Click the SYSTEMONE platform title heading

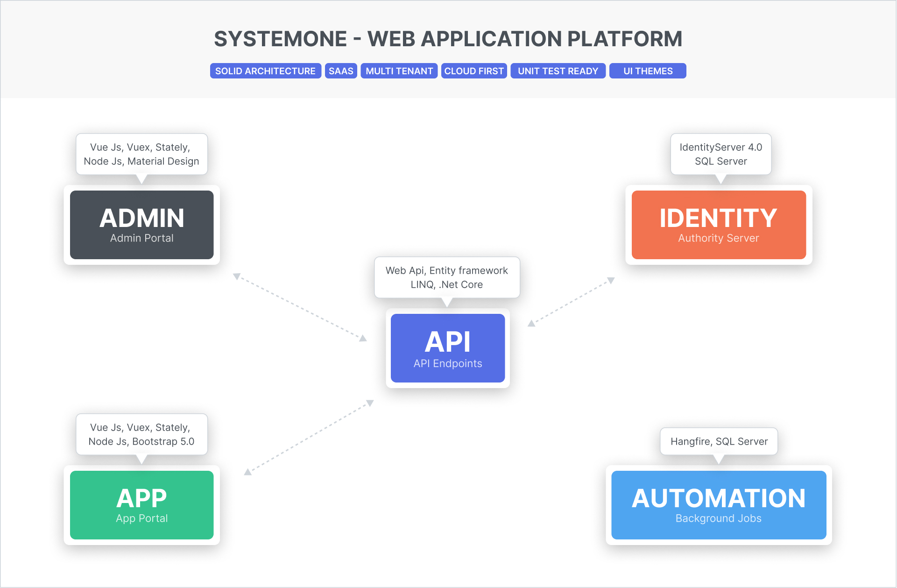click(x=448, y=39)
